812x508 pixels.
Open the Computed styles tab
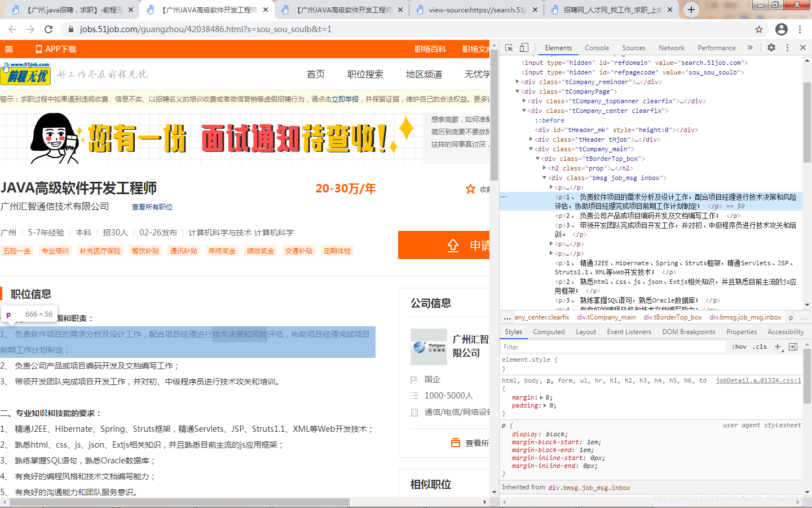(x=549, y=332)
